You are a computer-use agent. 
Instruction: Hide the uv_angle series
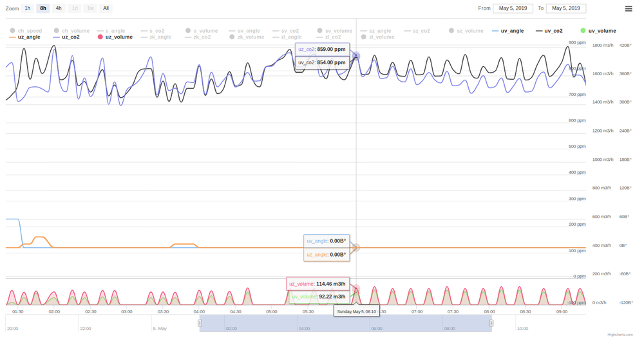click(x=512, y=31)
